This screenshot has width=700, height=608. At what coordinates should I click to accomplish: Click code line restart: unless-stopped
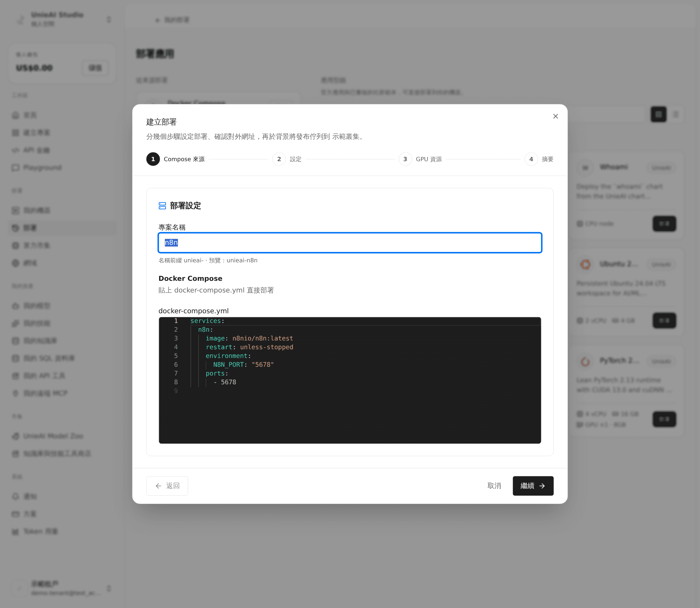pyautogui.click(x=249, y=347)
